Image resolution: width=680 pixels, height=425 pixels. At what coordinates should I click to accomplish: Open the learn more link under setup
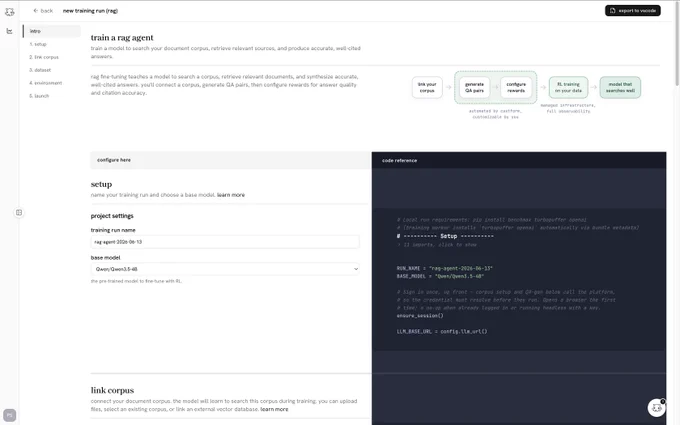(231, 195)
